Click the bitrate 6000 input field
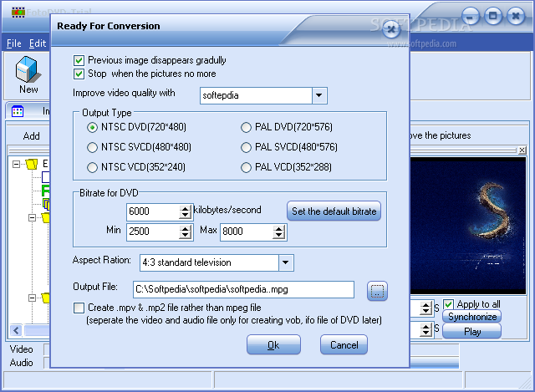This screenshot has width=535, height=392. tap(153, 211)
